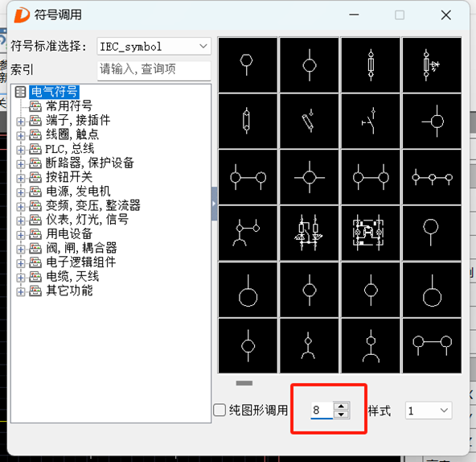The width and height of the screenshot is (476, 462).
Task: Select the dashed-box complex circuit symbol
Action: click(371, 233)
